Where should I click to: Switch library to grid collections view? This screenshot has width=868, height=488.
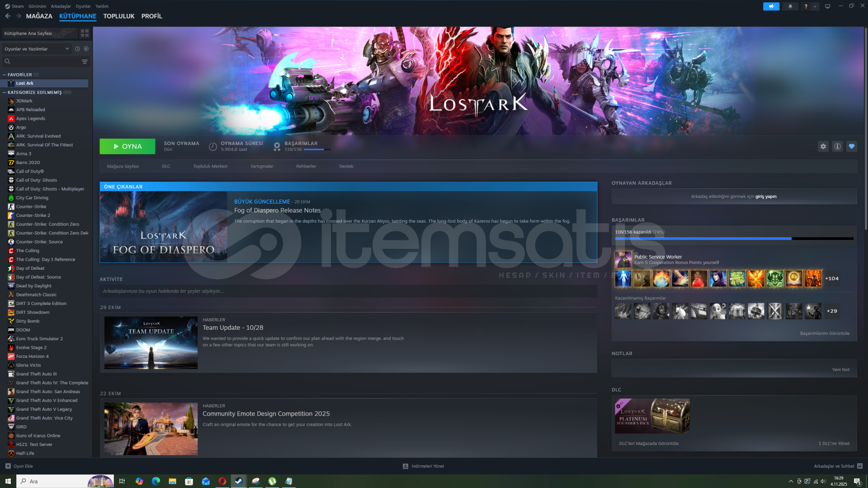click(85, 33)
